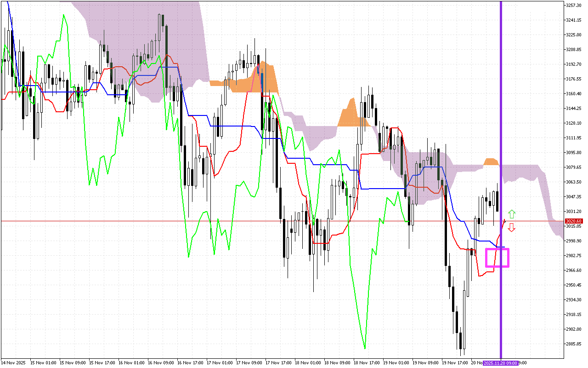Click the green buy arrow icon
This screenshot has height=368, width=588.
pos(511,213)
